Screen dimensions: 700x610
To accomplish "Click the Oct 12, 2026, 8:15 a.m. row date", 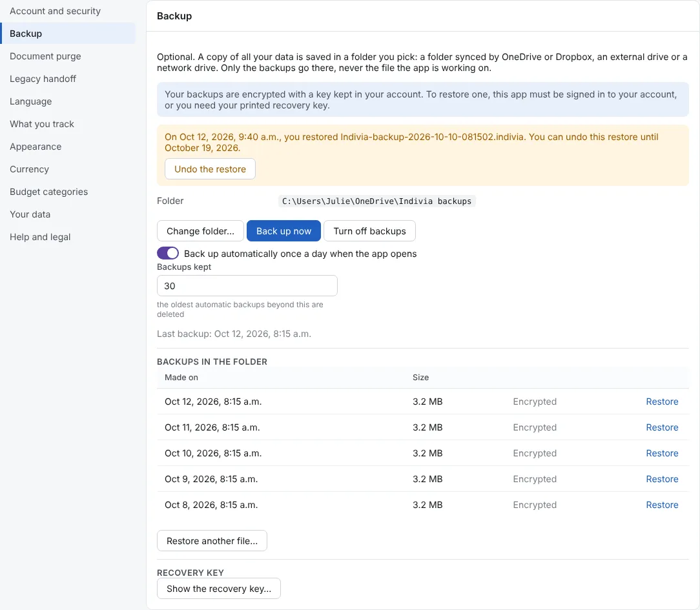I will pyautogui.click(x=213, y=402).
